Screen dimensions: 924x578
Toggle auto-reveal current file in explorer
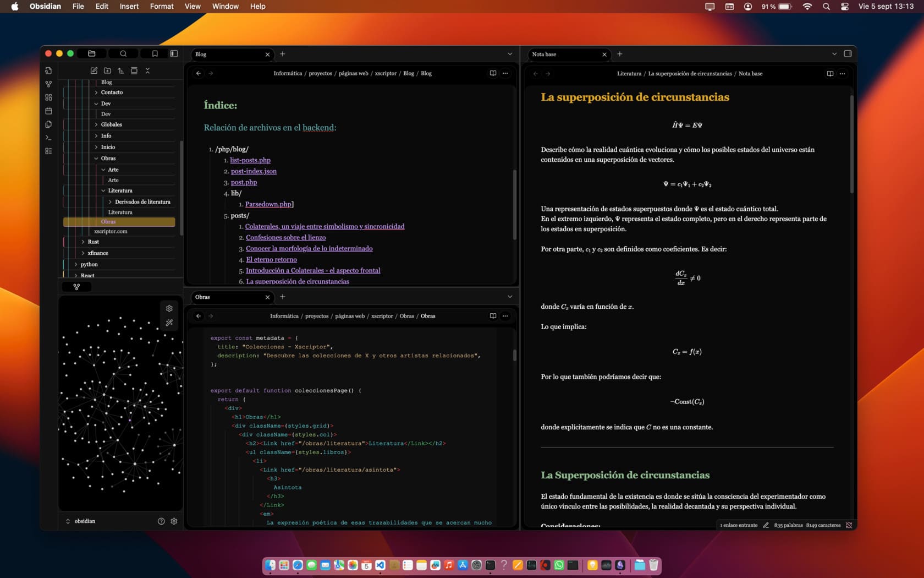(x=134, y=70)
